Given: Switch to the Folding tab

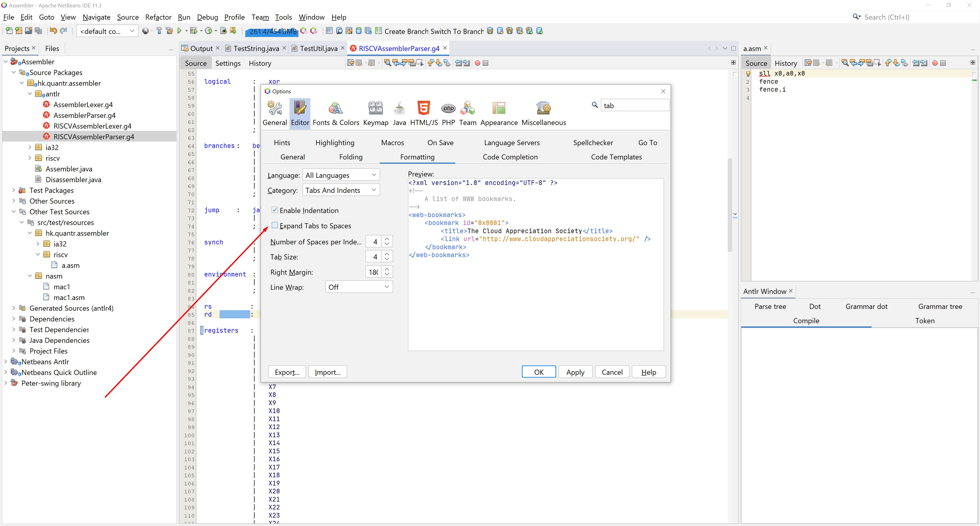Looking at the screenshot, I should (x=350, y=157).
